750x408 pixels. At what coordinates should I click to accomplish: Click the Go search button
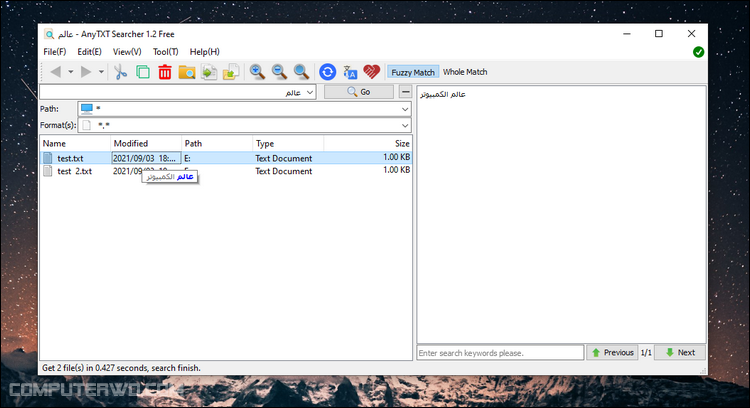point(359,92)
